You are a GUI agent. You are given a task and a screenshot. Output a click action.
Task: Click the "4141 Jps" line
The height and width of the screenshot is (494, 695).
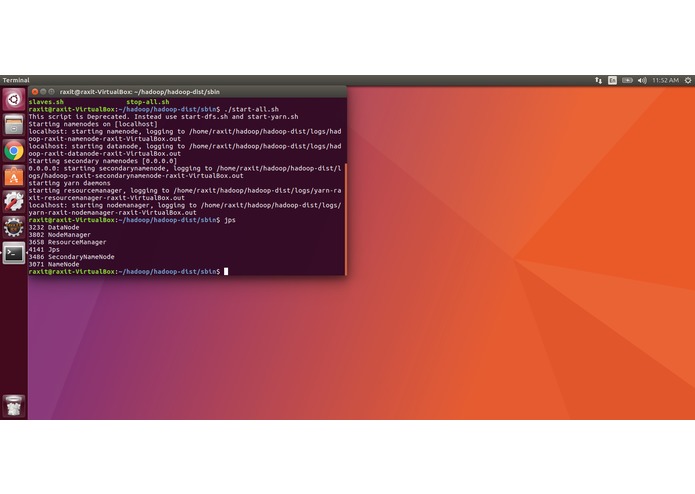coord(44,249)
